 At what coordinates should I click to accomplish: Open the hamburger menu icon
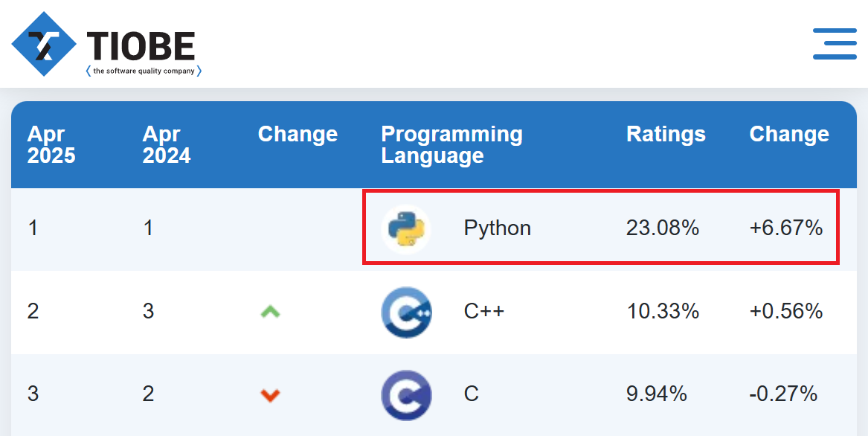pyautogui.click(x=835, y=44)
